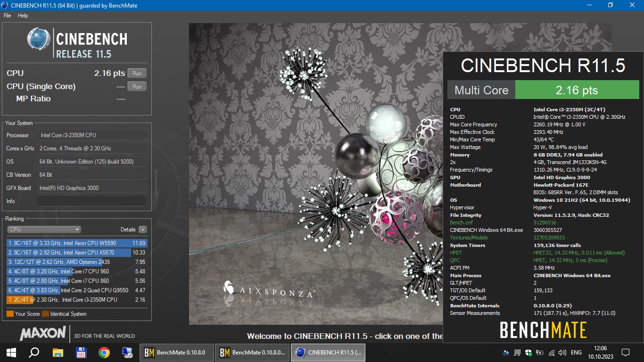644x362 pixels.
Task: Switch to the BenchMate 0.10.8.0 window
Action: click(x=177, y=352)
